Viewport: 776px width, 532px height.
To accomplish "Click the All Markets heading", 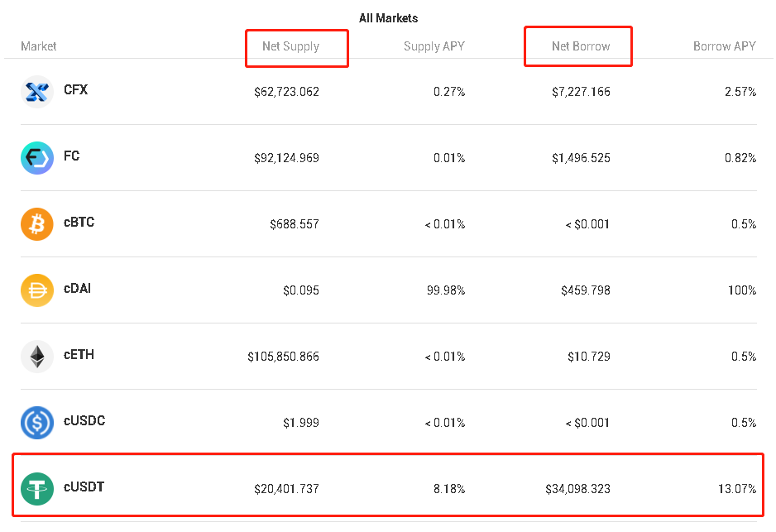I will coord(389,18).
